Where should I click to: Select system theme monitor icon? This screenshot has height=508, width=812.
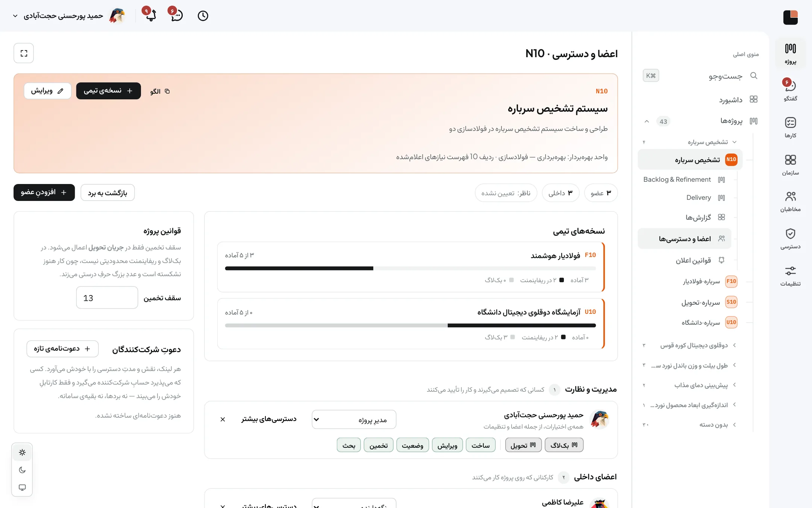coord(22,487)
